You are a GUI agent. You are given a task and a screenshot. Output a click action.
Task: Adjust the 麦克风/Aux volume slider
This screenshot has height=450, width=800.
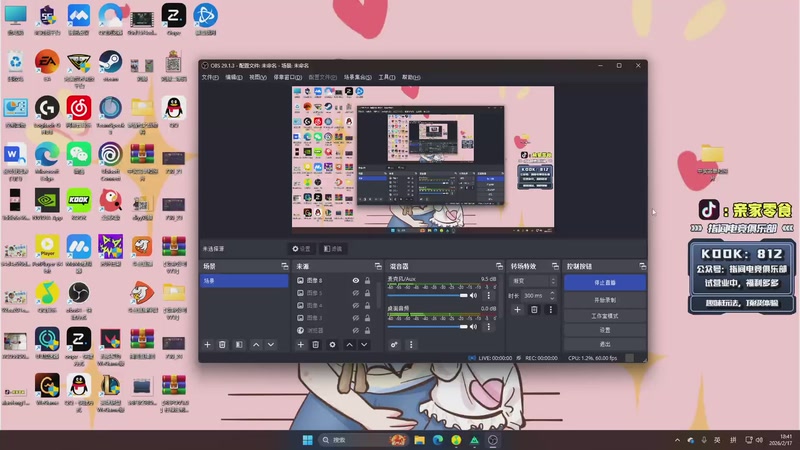[428, 295]
